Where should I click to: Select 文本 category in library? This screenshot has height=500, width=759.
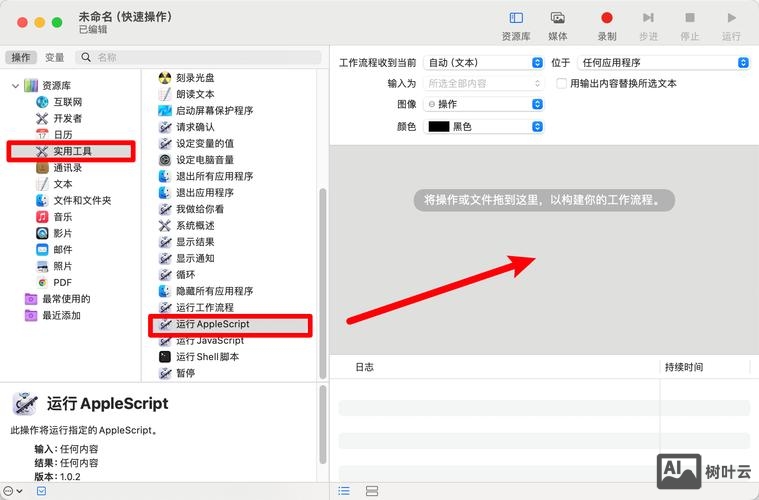[x=54, y=184]
